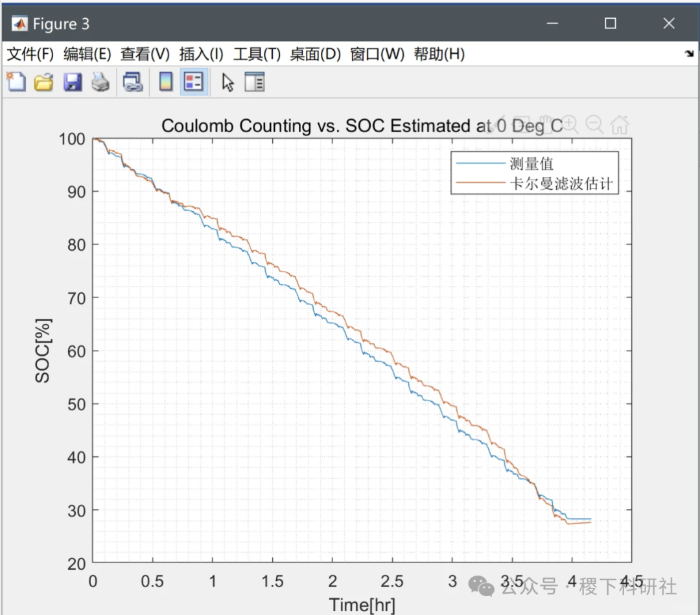The image size is (700, 615).
Task: Select the Edit Plot arrow tool
Action: pyautogui.click(x=227, y=82)
